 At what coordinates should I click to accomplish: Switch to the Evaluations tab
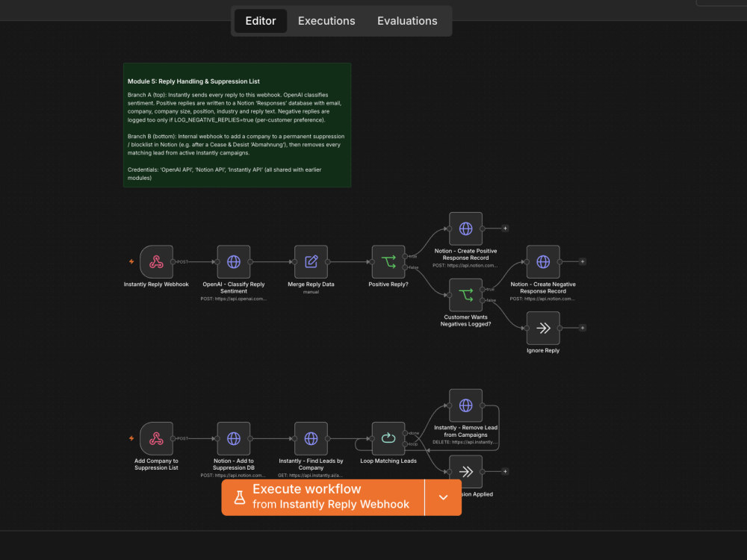point(407,21)
